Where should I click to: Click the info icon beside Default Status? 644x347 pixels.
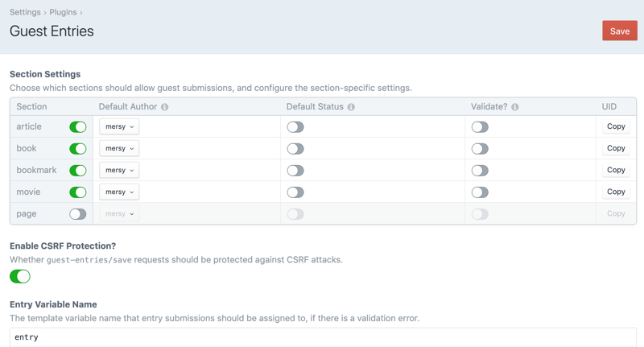351,107
